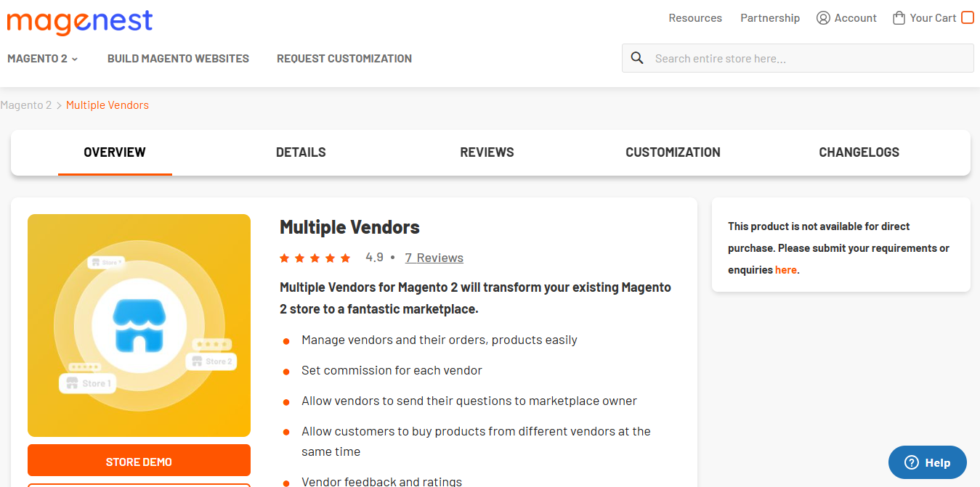The height and width of the screenshot is (487, 980).
Task: Open the Partnership page
Action: click(x=770, y=17)
